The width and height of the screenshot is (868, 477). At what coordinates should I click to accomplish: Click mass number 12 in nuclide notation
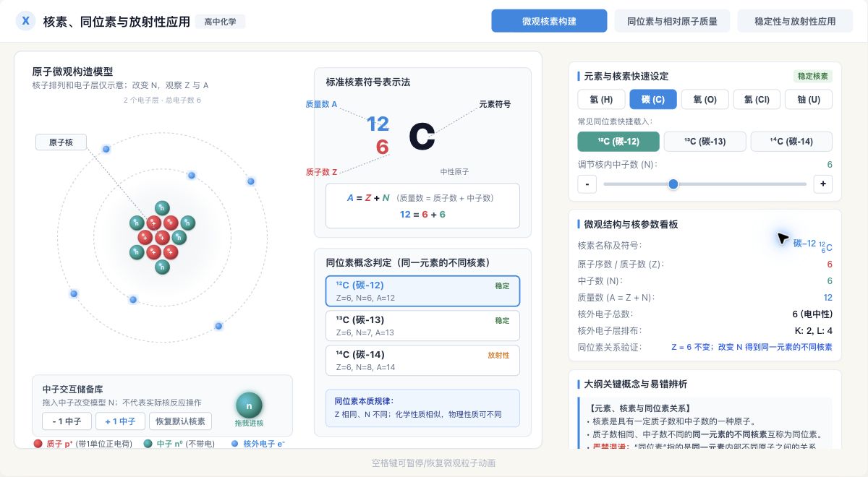(x=378, y=124)
